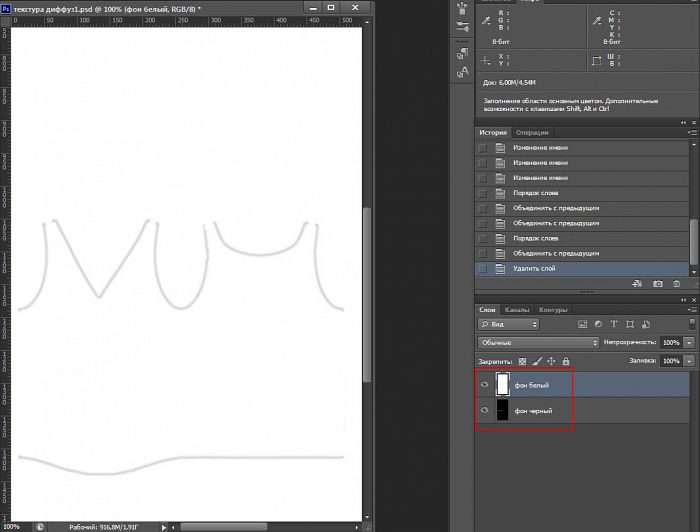700x532 pixels.
Task: Click the shape layer filter icon
Action: pyautogui.click(x=629, y=324)
